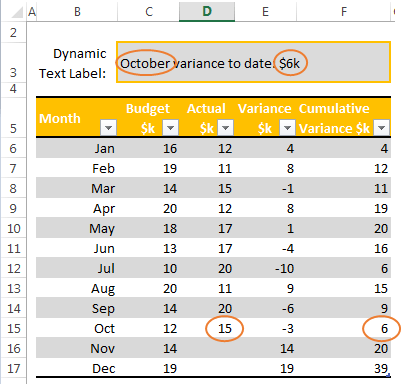Click the 'Oct' month cell
Screen dimensions: 401x384
pos(77,328)
